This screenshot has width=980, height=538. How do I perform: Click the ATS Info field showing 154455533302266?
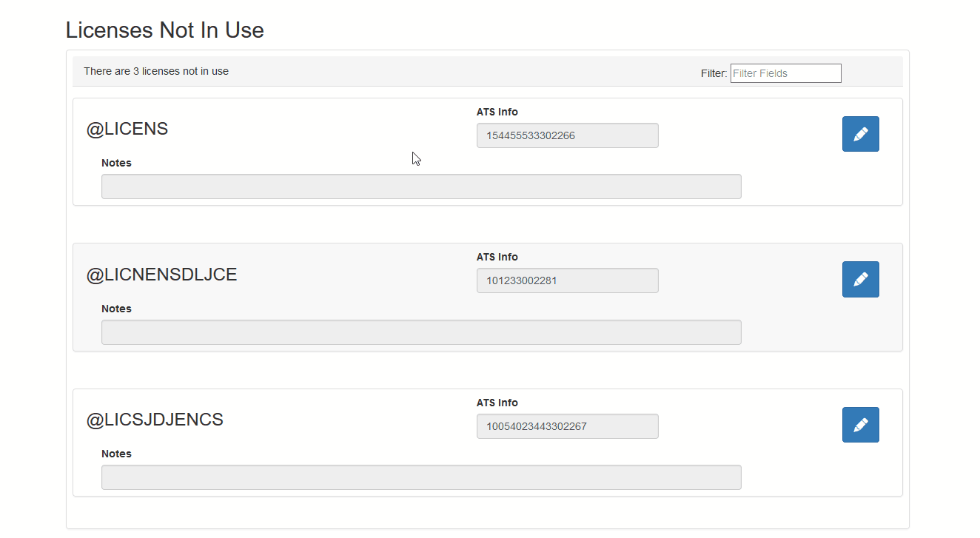[567, 135]
